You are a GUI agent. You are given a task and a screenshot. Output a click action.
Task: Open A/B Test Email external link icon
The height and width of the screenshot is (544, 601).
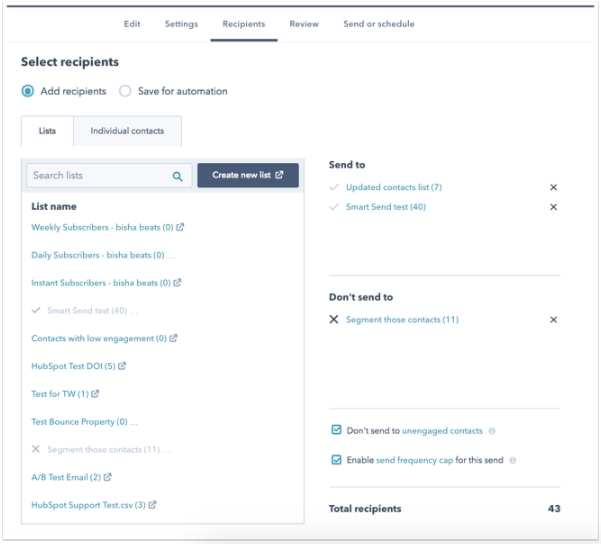[x=107, y=477]
